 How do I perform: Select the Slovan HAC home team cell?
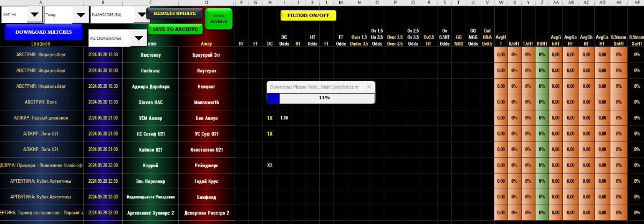pos(150,102)
